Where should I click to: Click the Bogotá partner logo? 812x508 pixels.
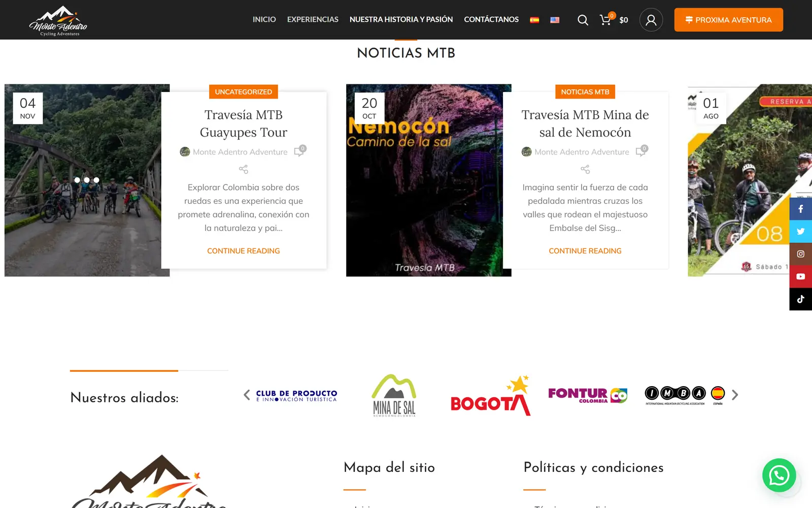491,396
